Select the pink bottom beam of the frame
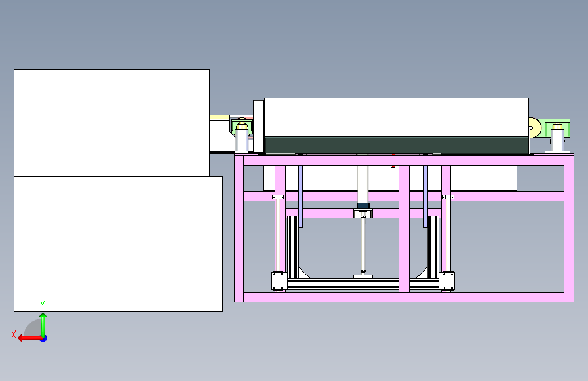Image resolution: width=588 pixels, height=381 pixels. click(404, 297)
